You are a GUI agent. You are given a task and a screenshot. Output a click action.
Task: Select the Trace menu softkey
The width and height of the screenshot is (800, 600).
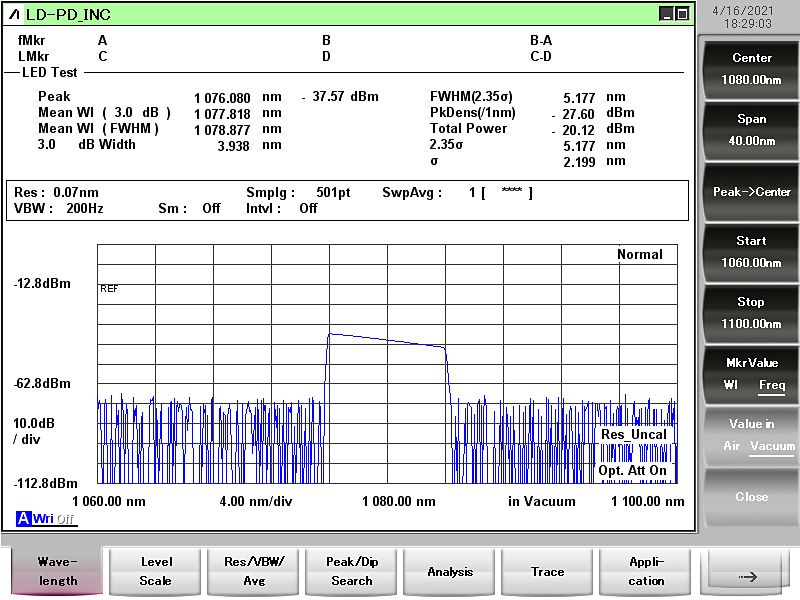click(x=547, y=571)
